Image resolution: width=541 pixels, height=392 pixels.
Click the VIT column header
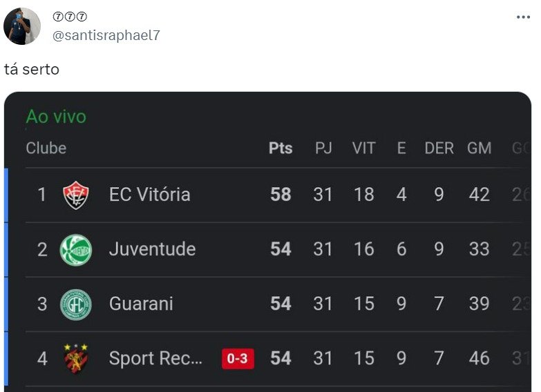pyautogui.click(x=363, y=148)
